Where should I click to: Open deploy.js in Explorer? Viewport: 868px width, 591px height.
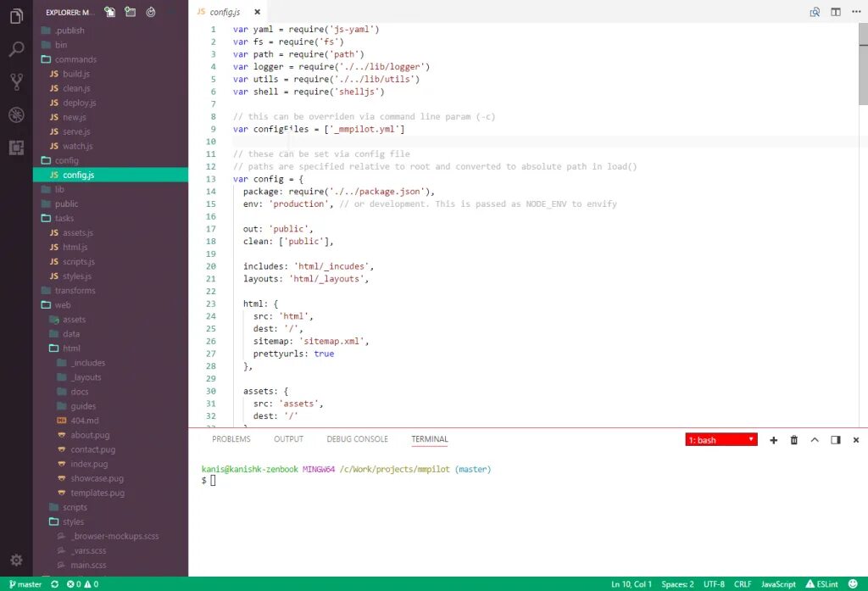pos(110,103)
